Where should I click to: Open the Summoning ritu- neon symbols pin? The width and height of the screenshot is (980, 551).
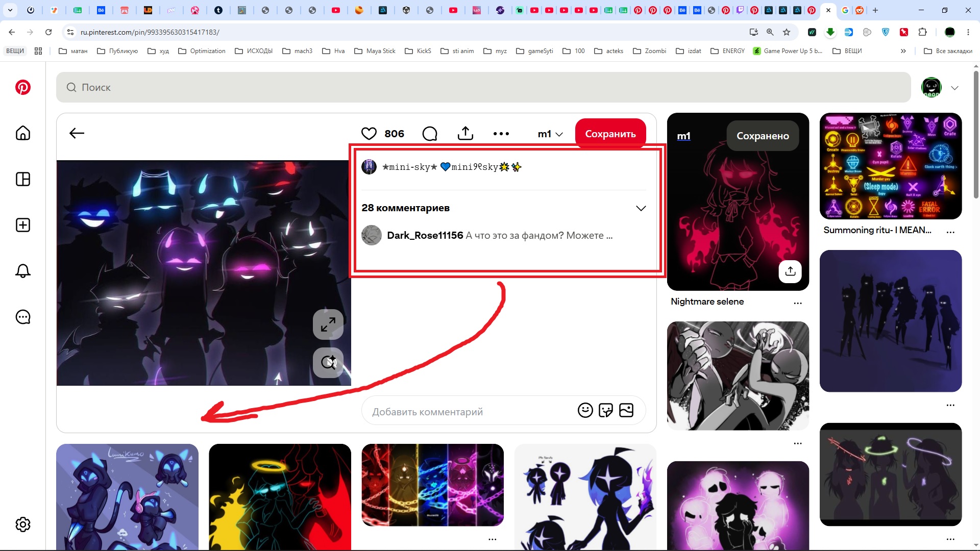click(891, 166)
